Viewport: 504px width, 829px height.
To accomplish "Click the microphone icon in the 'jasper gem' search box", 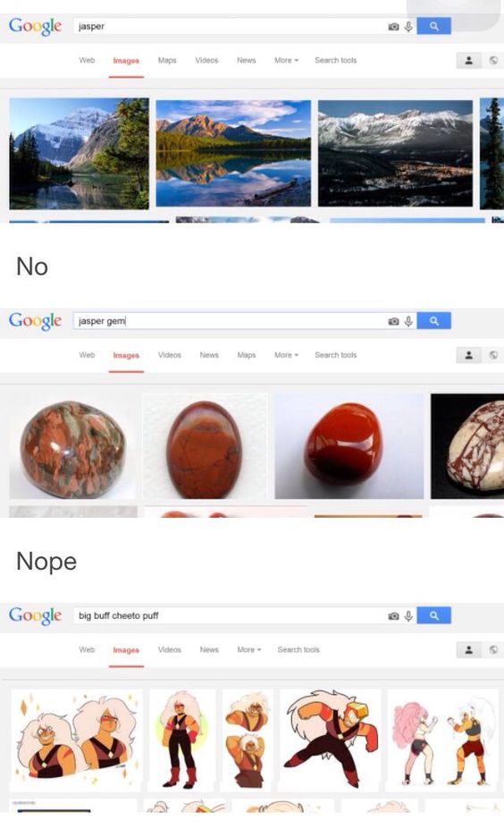I will (x=408, y=321).
